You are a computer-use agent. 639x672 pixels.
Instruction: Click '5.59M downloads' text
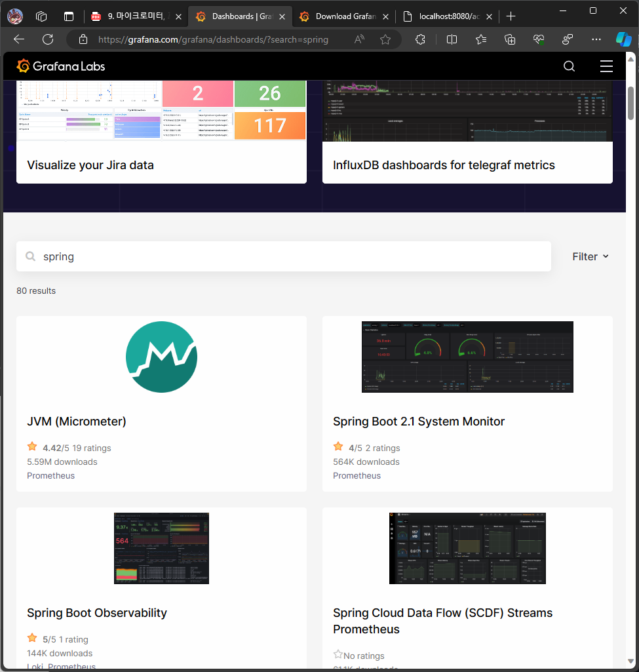(62, 462)
